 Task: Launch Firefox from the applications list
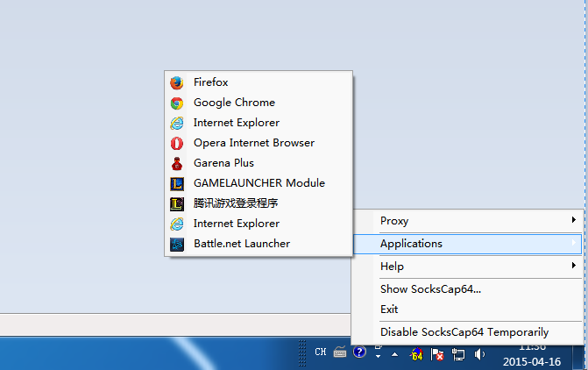(x=259, y=82)
